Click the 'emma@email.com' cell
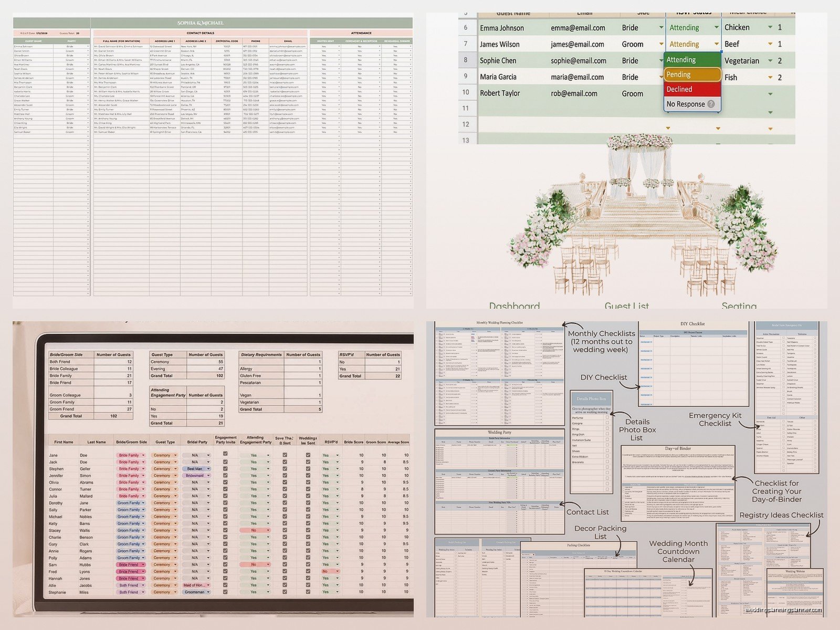840x630 pixels. [577, 28]
